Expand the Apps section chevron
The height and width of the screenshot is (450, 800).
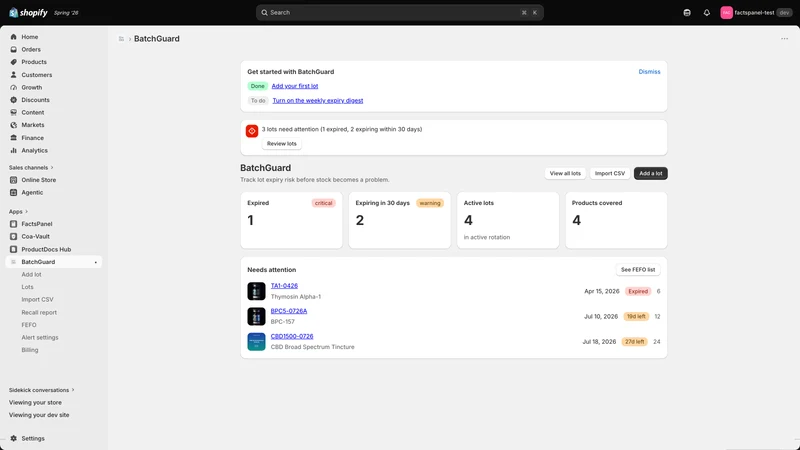27,212
